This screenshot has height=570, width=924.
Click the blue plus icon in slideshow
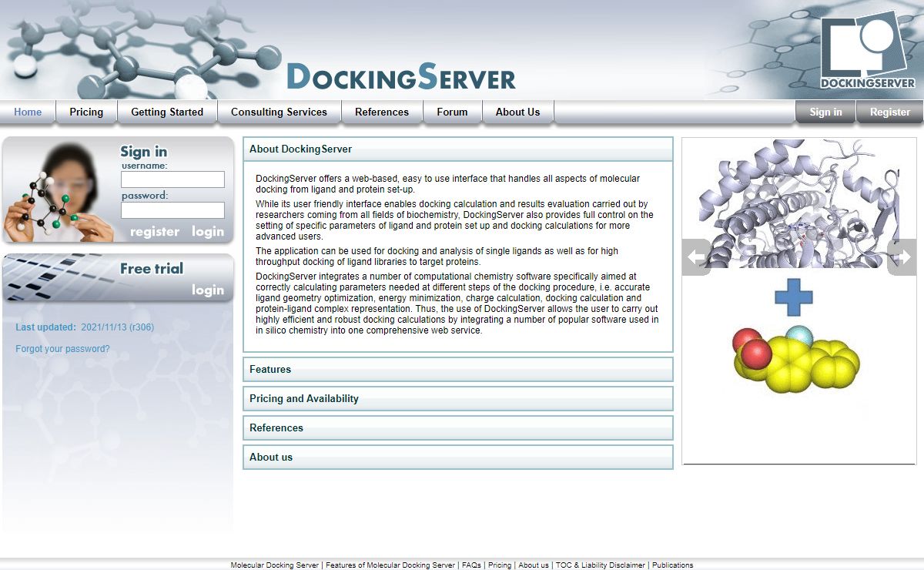click(x=793, y=297)
